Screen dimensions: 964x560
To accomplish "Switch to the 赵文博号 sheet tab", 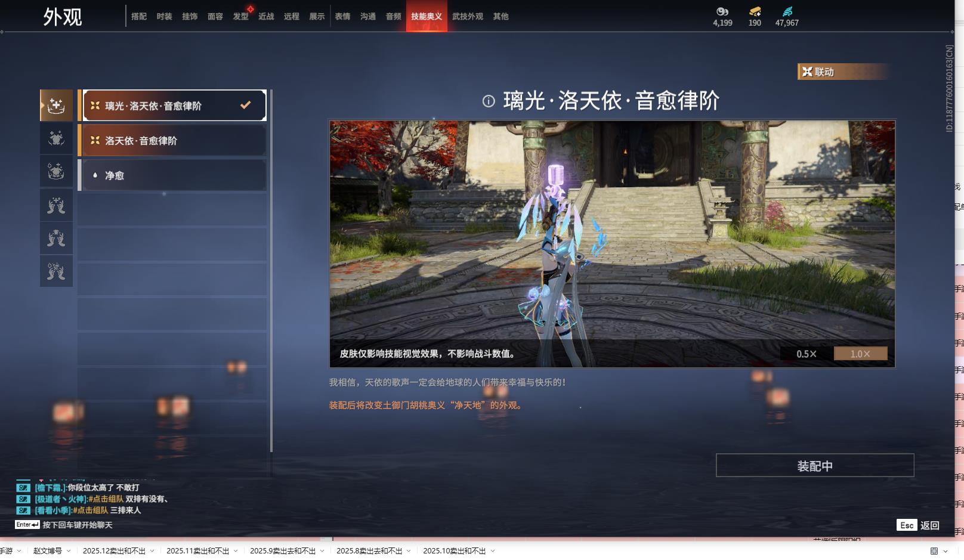I will 48,551.
